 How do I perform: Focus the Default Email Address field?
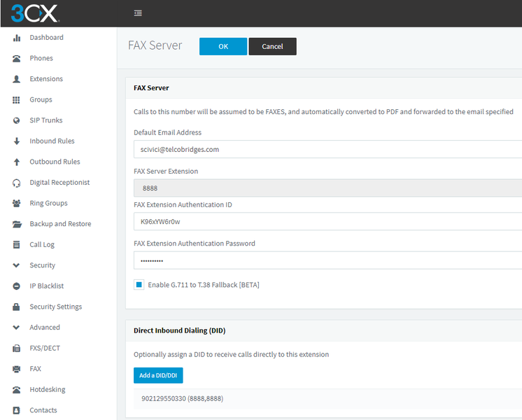pyautogui.click(x=328, y=149)
